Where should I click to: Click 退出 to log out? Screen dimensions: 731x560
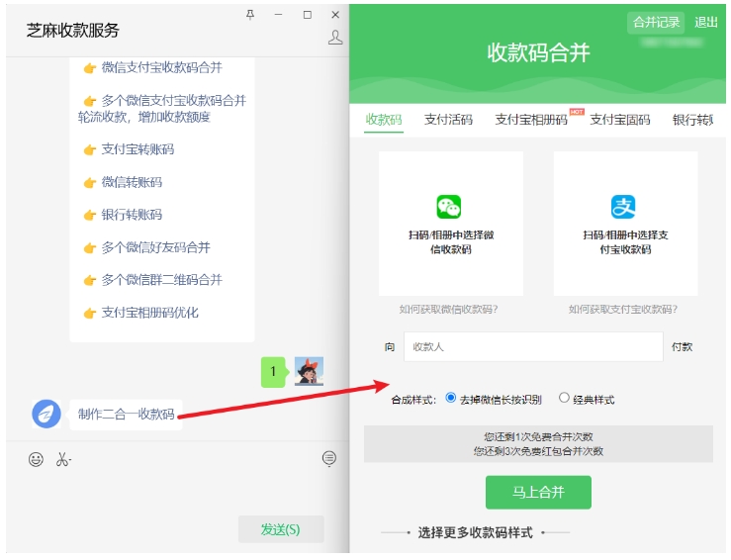tap(706, 23)
